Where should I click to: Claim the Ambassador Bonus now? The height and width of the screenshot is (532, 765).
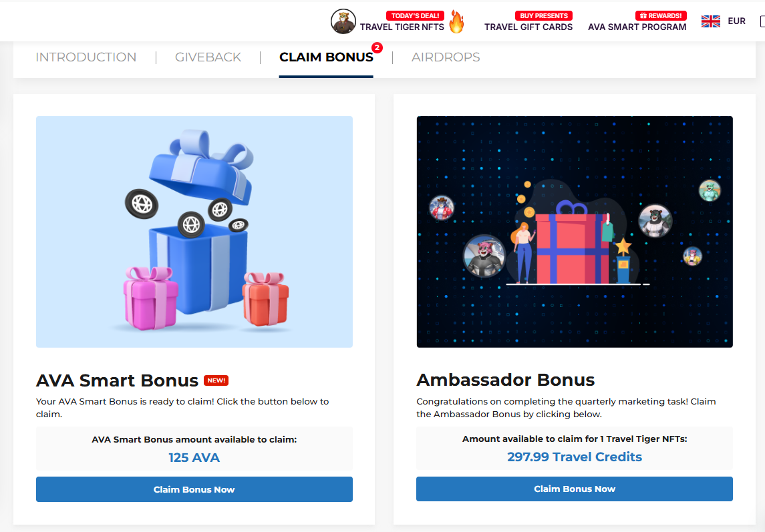(x=574, y=489)
